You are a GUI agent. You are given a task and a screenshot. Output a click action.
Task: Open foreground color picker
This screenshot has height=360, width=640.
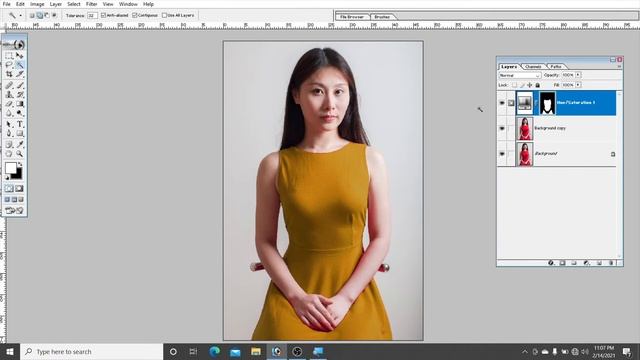click(x=11, y=168)
